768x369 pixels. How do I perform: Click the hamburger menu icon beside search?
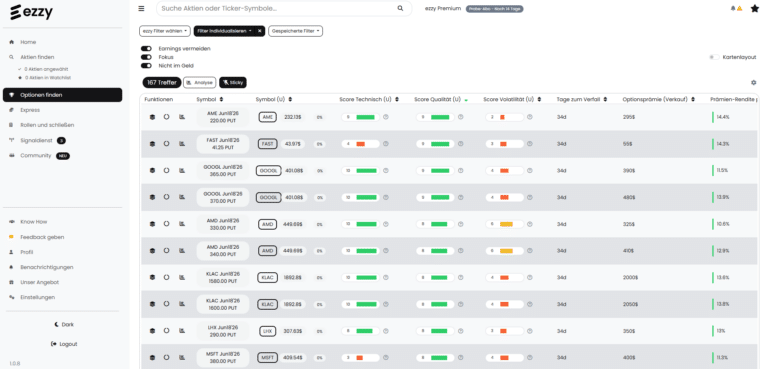coord(142,8)
